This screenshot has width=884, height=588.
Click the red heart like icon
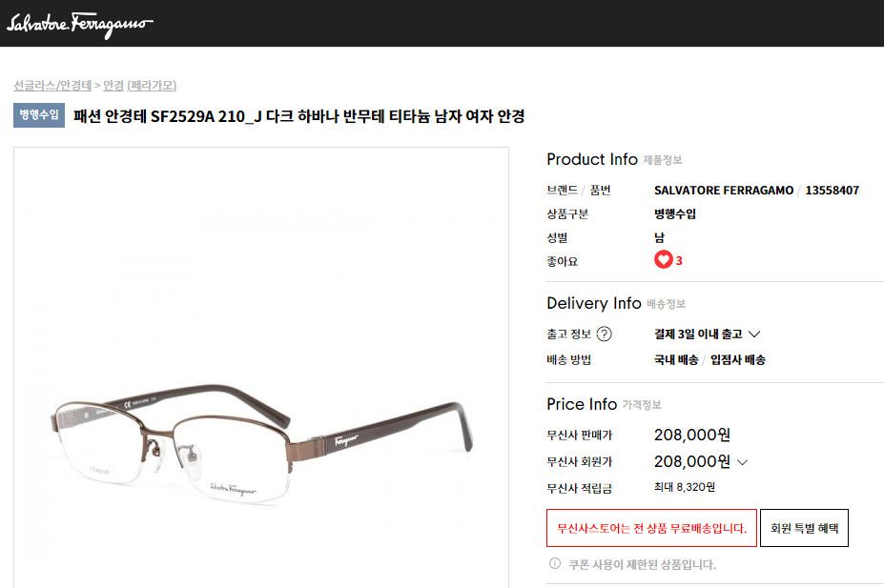pos(664,259)
